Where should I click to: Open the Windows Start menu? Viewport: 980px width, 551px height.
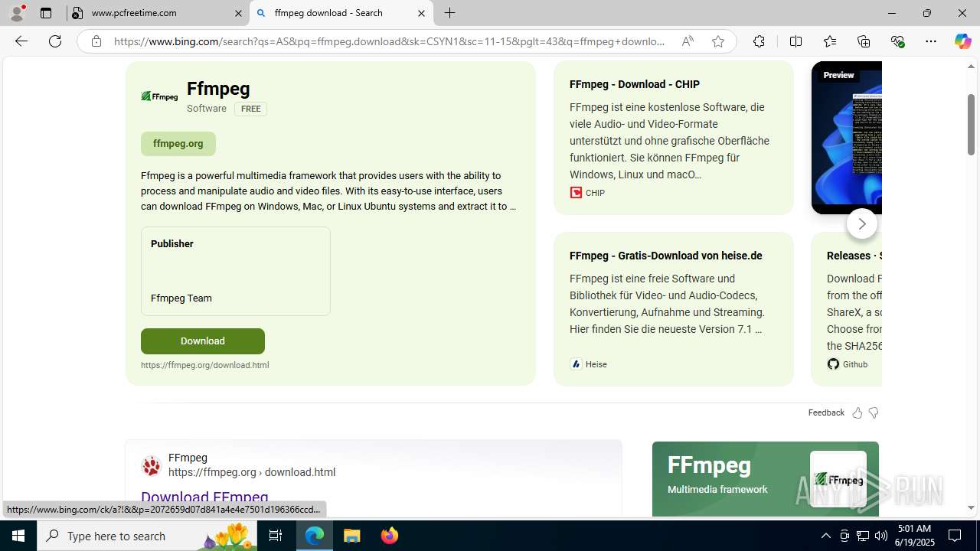click(18, 536)
